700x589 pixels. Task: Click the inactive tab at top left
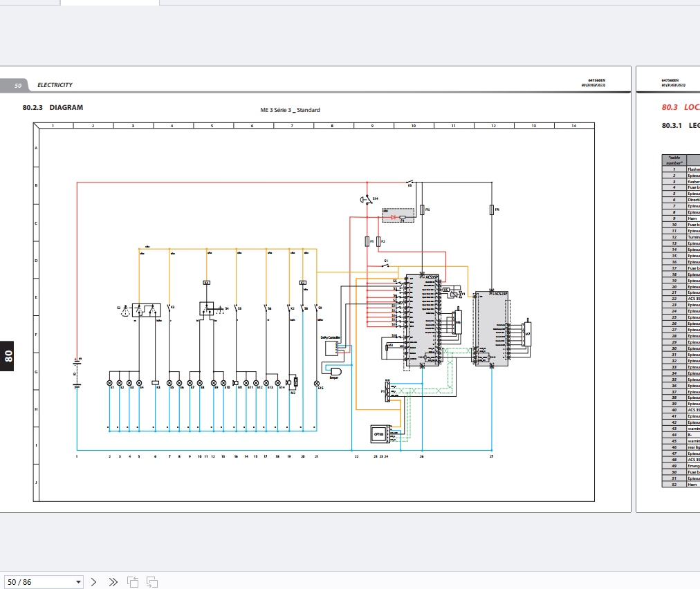(x=29, y=3)
